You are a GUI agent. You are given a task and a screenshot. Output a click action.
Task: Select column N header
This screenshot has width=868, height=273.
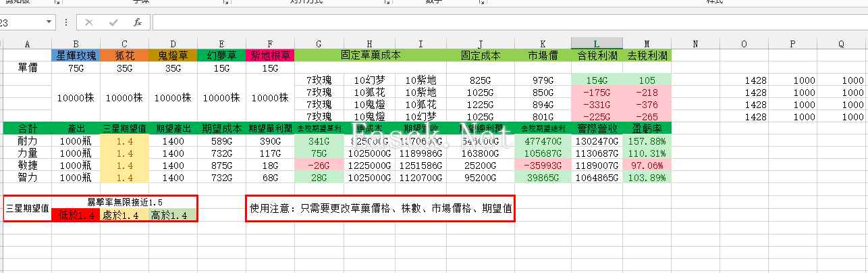[695, 44]
